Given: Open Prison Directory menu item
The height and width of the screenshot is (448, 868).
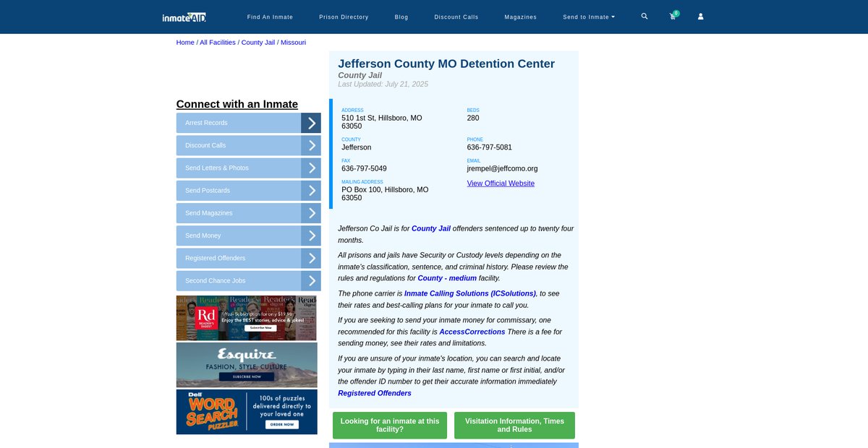Looking at the screenshot, I should (344, 17).
